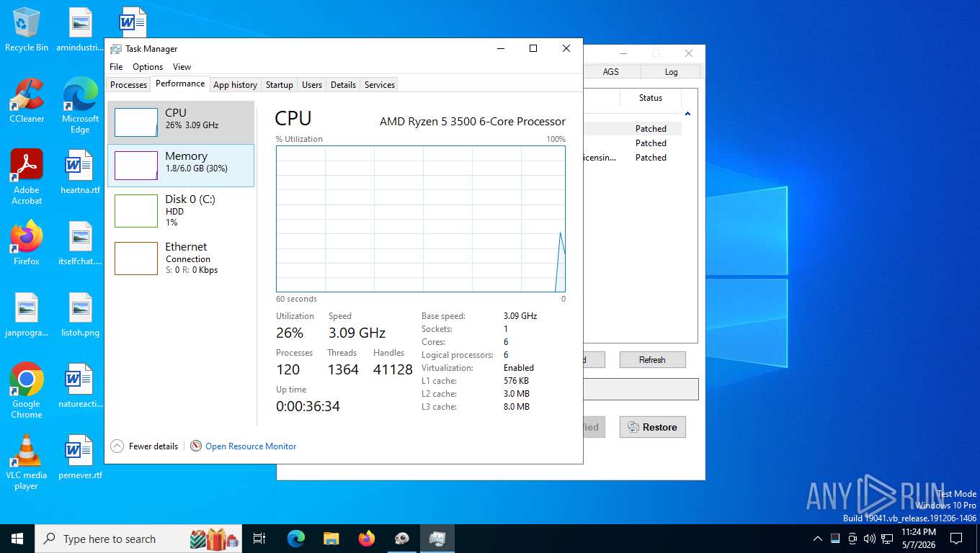Launch Firefox desktop shortcut
The height and width of the screenshot is (553, 980).
pyautogui.click(x=27, y=243)
